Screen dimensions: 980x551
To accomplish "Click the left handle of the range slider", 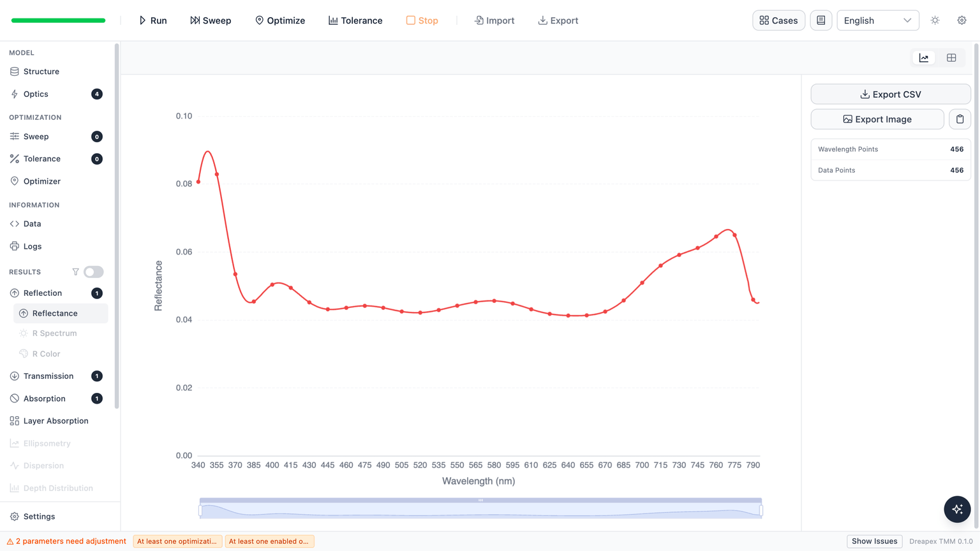I will 200,510.
